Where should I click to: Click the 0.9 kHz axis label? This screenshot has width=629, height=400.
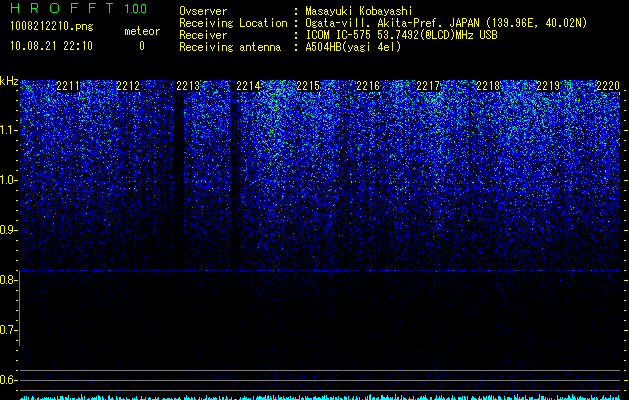[x=9, y=230]
